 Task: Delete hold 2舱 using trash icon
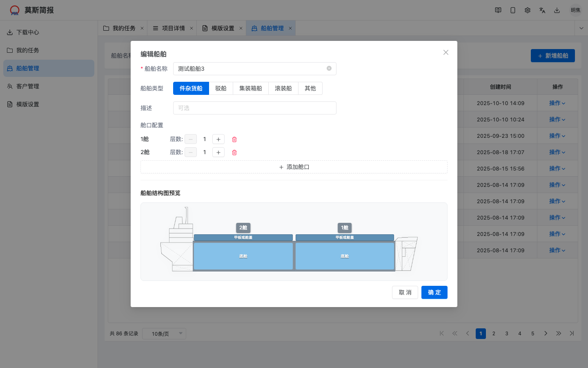point(234,152)
